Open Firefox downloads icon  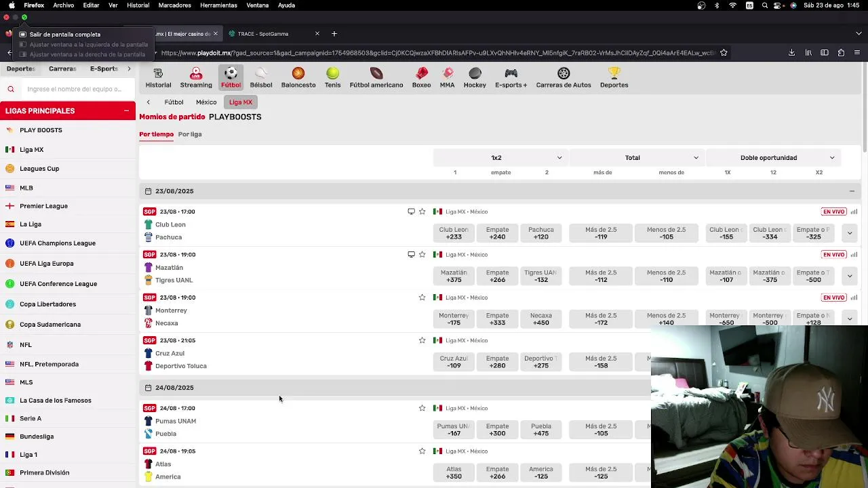pyautogui.click(x=791, y=53)
